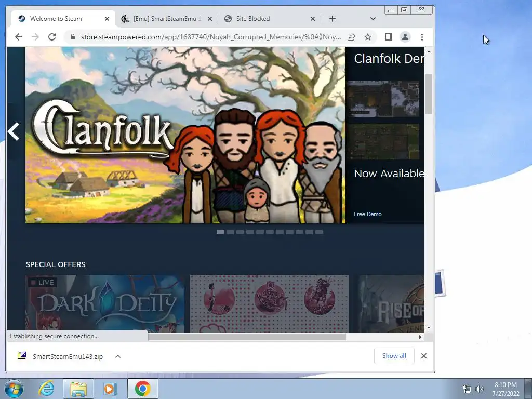
Task: Switch to Welcome to Steam tab
Action: (64, 19)
